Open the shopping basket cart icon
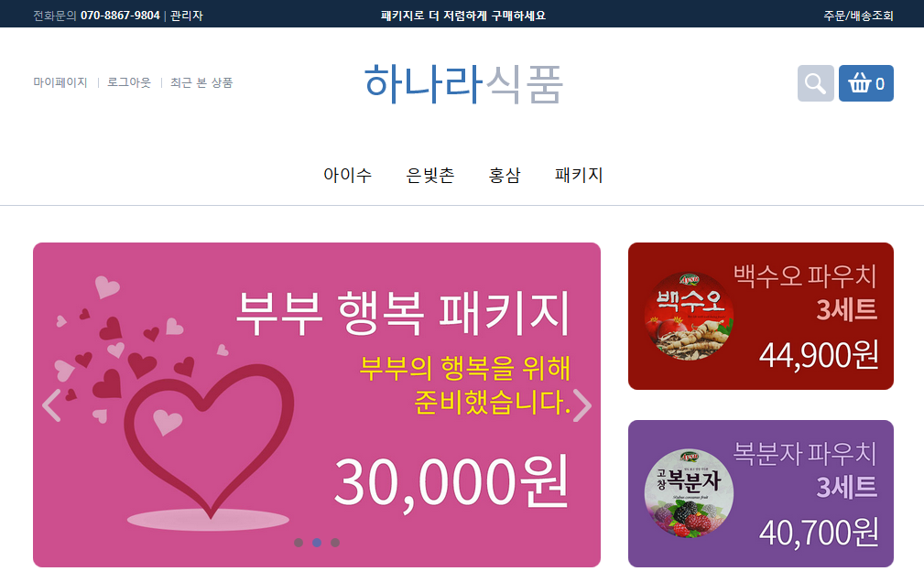The image size is (924, 582). (x=865, y=83)
